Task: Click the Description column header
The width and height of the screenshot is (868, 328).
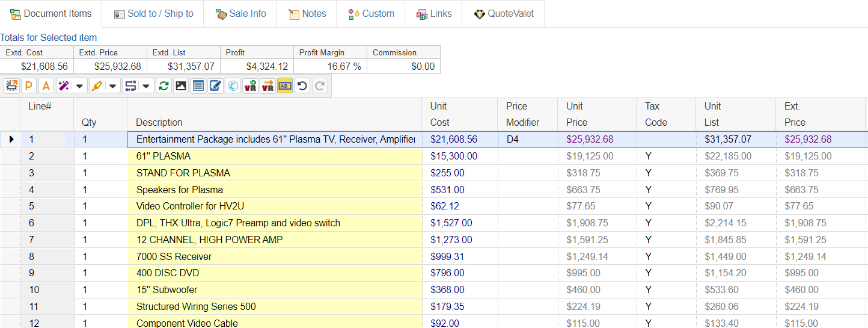Action: (159, 122)
